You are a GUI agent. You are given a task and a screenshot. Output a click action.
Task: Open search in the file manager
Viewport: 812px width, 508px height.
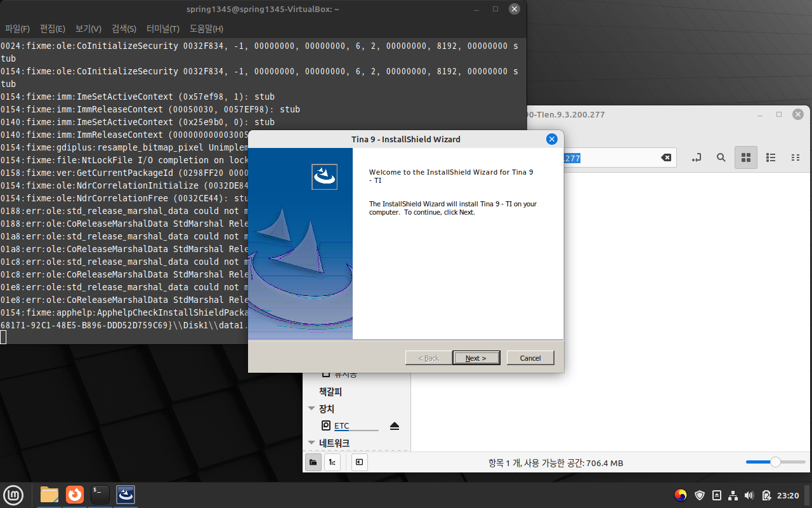click(721, 157)
